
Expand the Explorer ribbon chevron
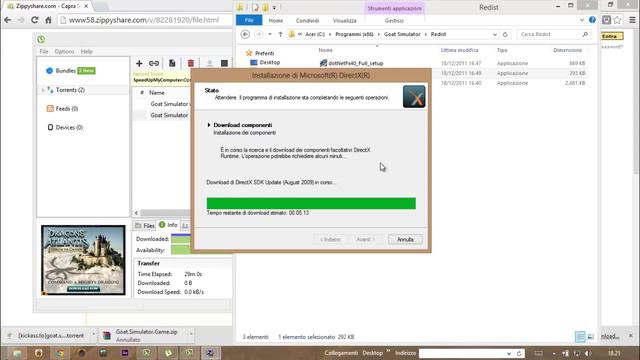[x=582, y=20]
